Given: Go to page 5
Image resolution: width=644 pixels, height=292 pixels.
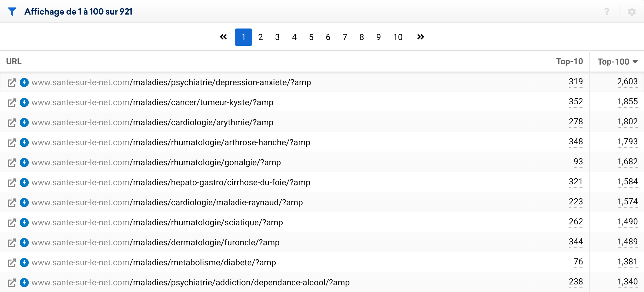Looking at the screenshot, I should pyautogui.click(x=311, y=37).
